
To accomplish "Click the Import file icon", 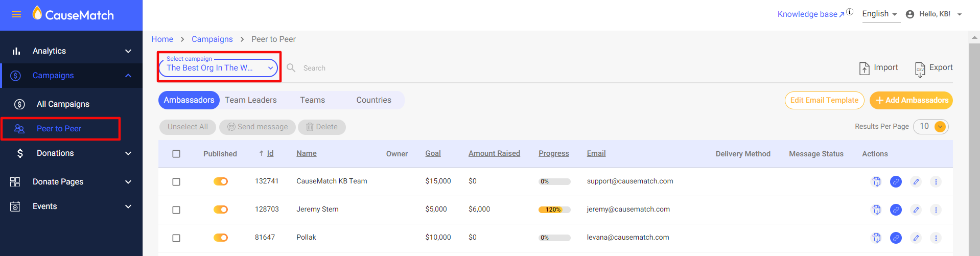I will [x=864, y=68].
